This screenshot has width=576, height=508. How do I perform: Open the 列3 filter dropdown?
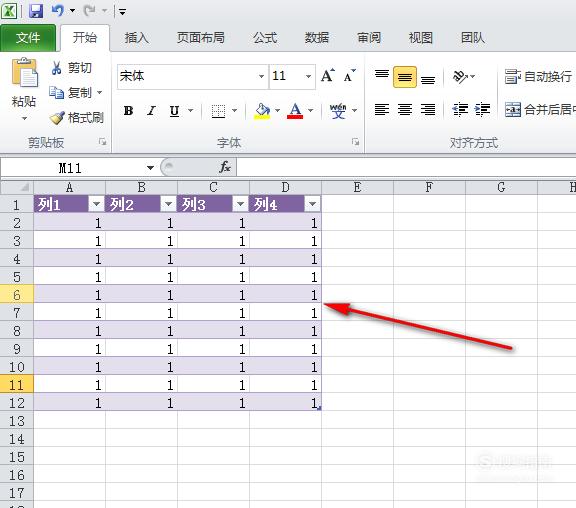click(x=241, y=204)
